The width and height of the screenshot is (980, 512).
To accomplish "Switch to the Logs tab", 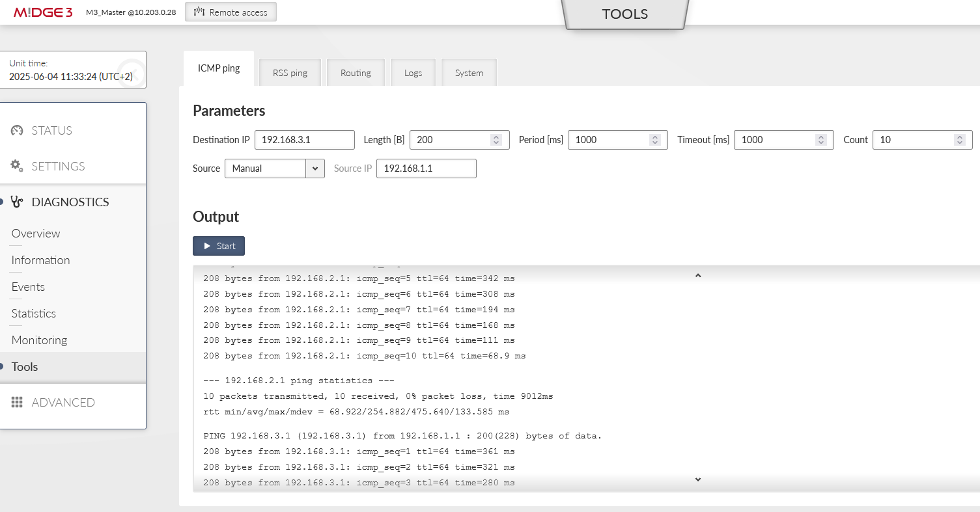I will (x=413, y=73).
